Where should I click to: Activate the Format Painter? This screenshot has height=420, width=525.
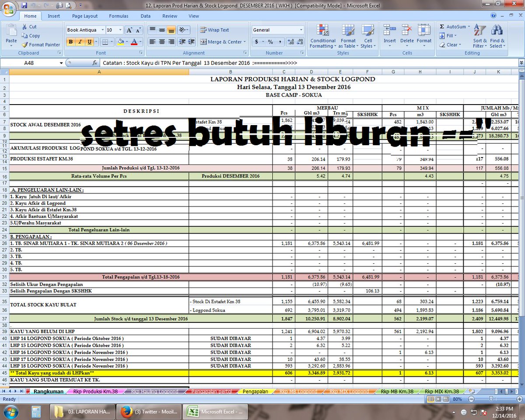[41, 45]
